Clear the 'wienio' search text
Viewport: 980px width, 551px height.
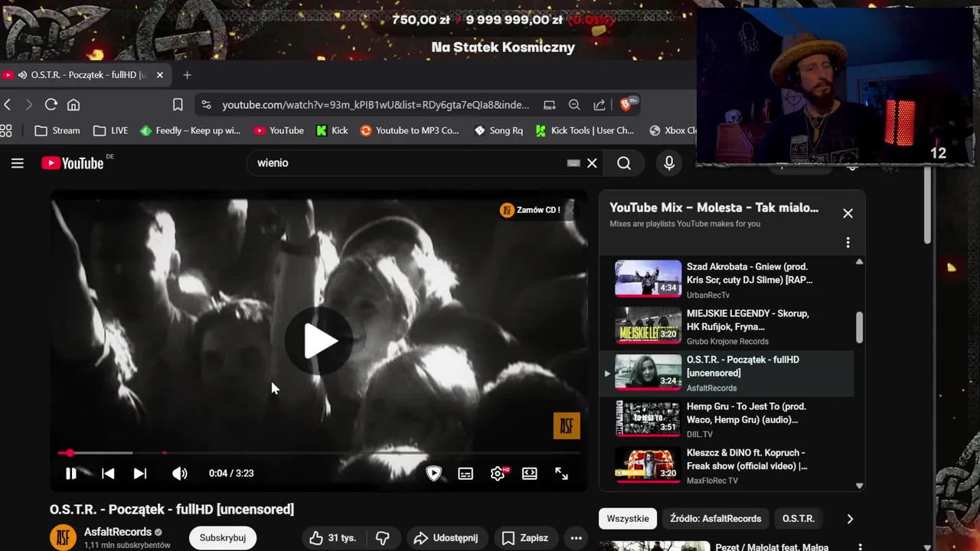tap(592, 163)
